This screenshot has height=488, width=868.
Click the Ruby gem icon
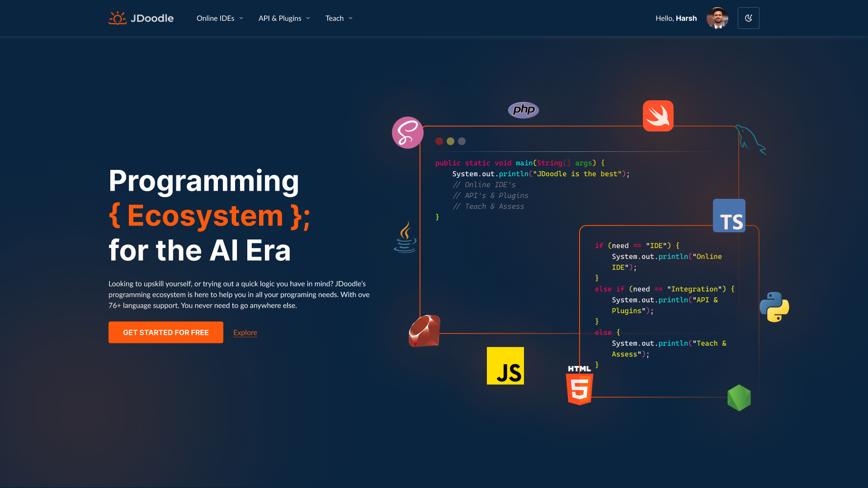click(x=424, y=330)
